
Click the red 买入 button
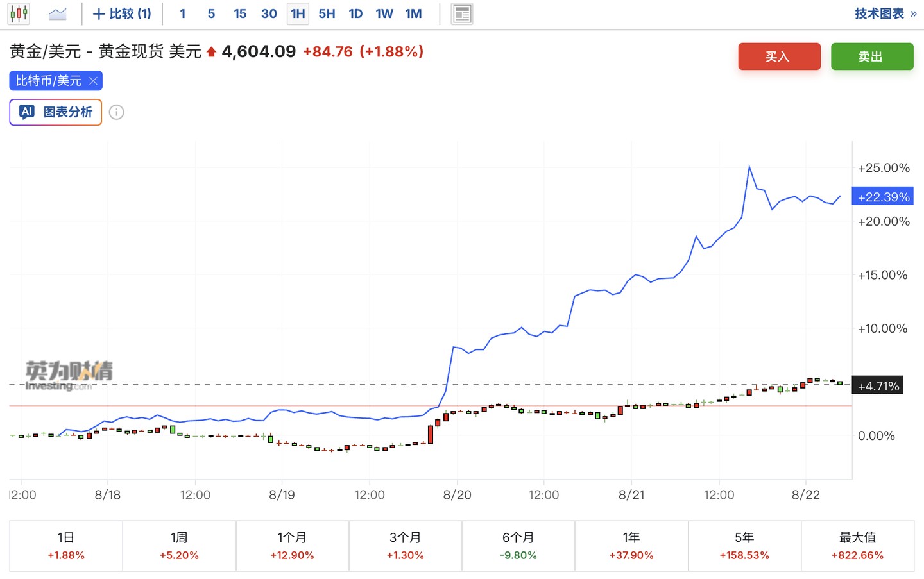pos(779,56)
